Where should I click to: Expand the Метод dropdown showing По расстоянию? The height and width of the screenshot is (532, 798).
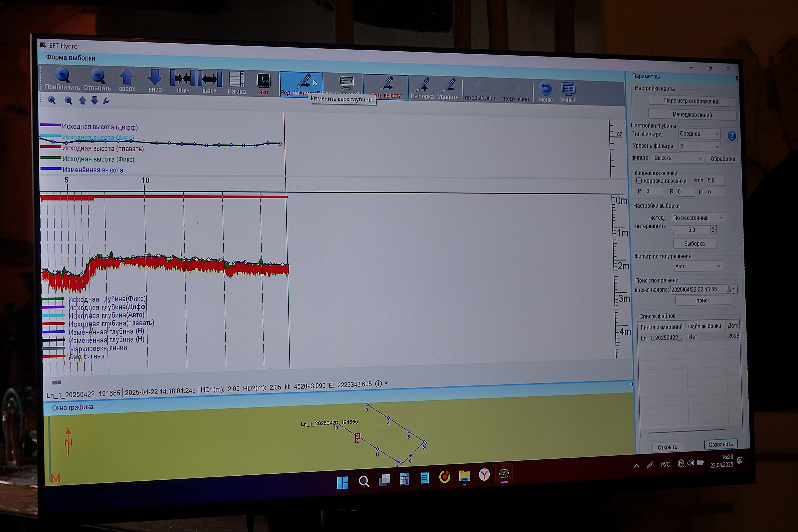point(698,218)
